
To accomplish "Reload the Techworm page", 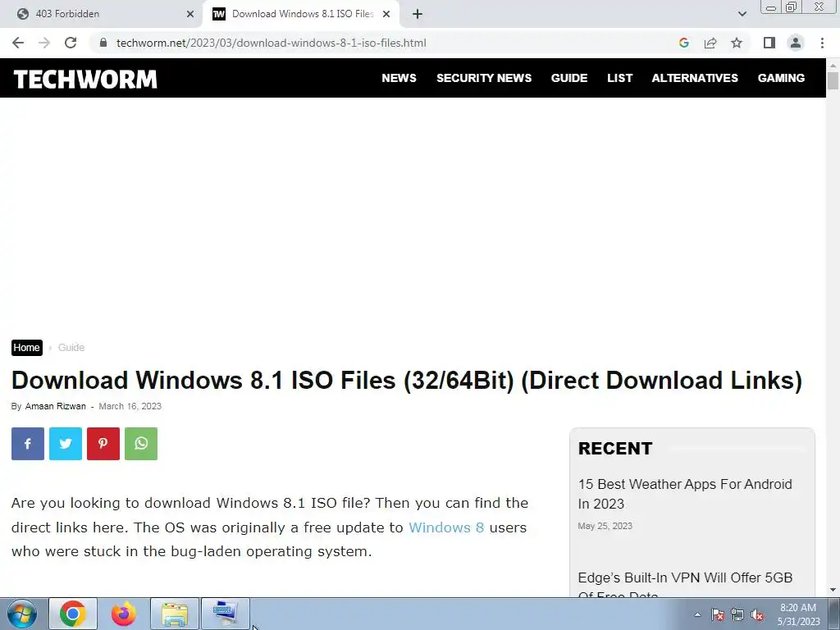I will point(71,43).
